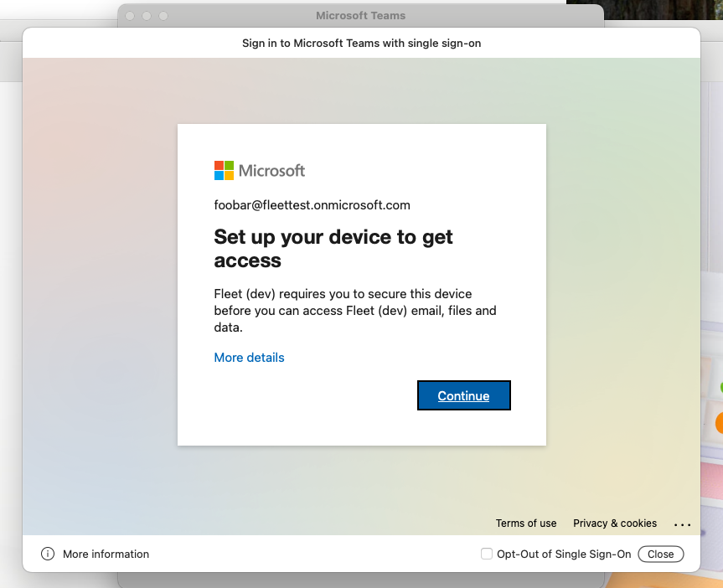
Task: Open More information text link
Action: coord(106,554)
